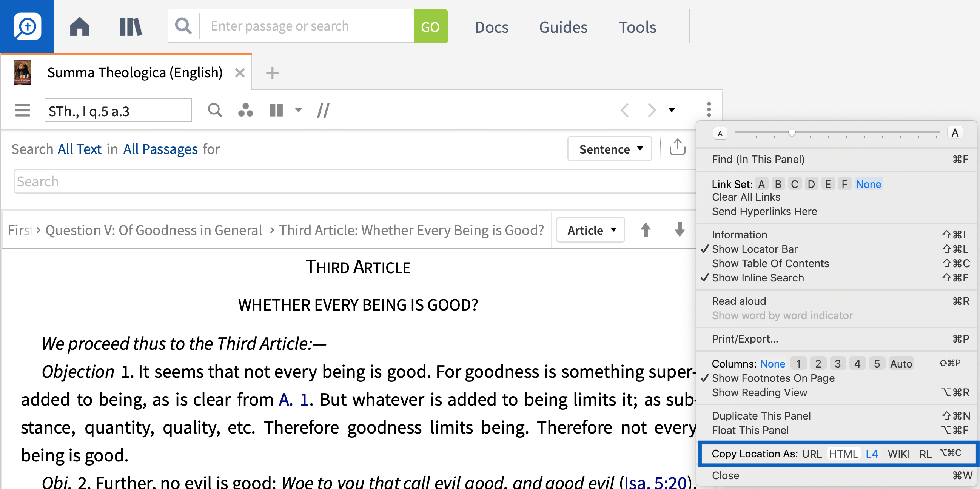The image size is (980, 489).
Task: Click the Logos app logo icon
Action: click(x=27, y=26)
